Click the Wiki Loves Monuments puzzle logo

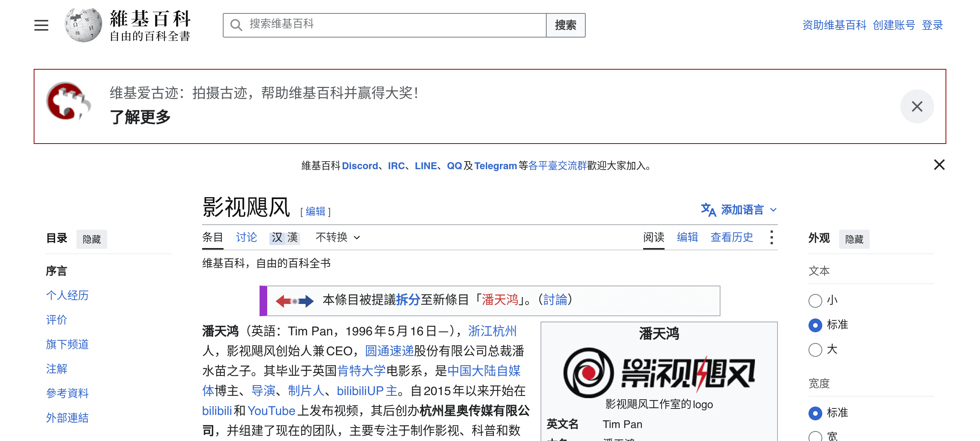[x=69, y=101]
